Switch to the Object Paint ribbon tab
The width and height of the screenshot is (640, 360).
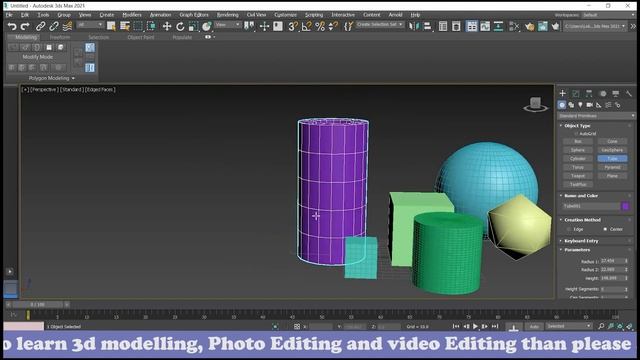(x=141, y=37)
